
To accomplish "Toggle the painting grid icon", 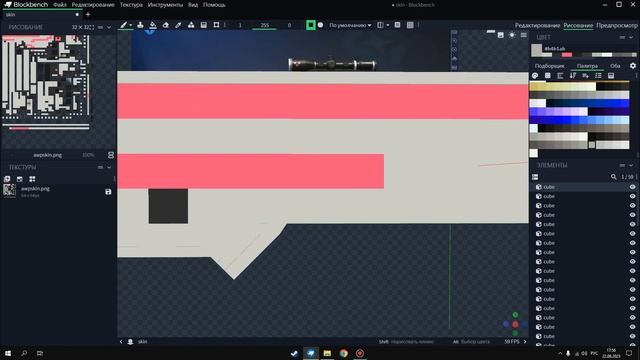I will click(x=410, y=25).
